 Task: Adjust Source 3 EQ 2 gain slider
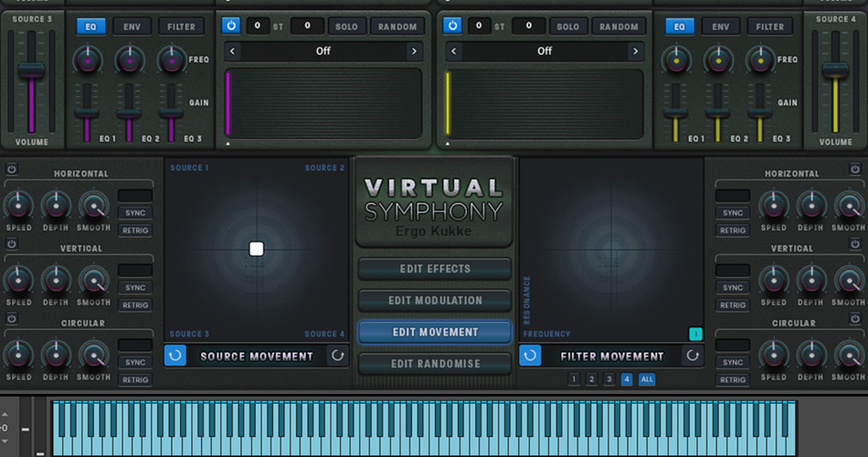pos(129,113)
